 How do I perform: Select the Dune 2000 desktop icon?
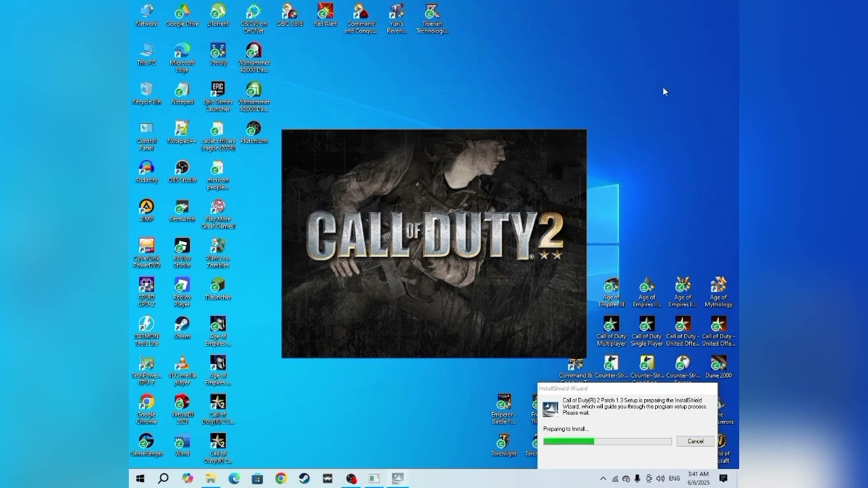(718, 368)
